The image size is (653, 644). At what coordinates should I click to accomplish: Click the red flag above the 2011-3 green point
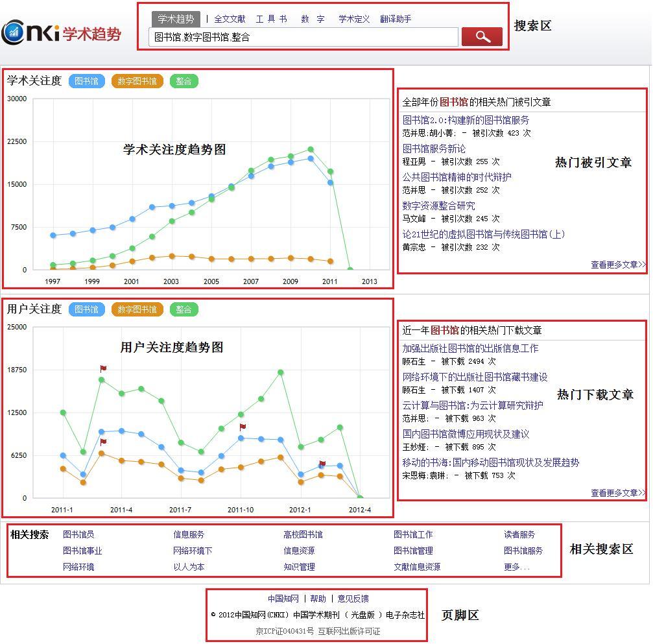point(103,368)
